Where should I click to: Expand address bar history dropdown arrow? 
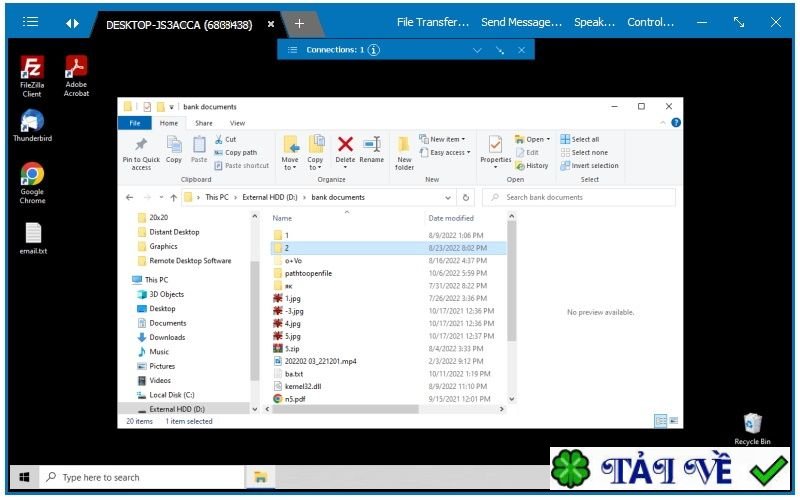coord(447,197)
